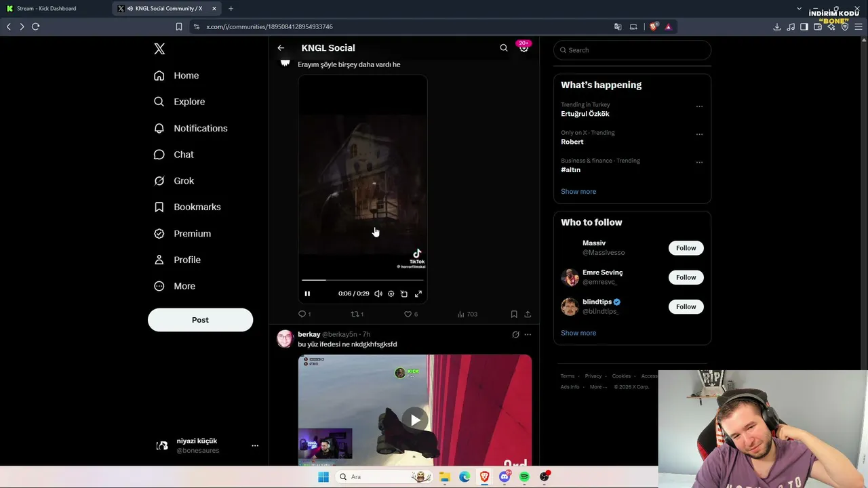This screenshot has width=868, height=488.
Task: Bookmark the video post
Action: click(514, 314)
